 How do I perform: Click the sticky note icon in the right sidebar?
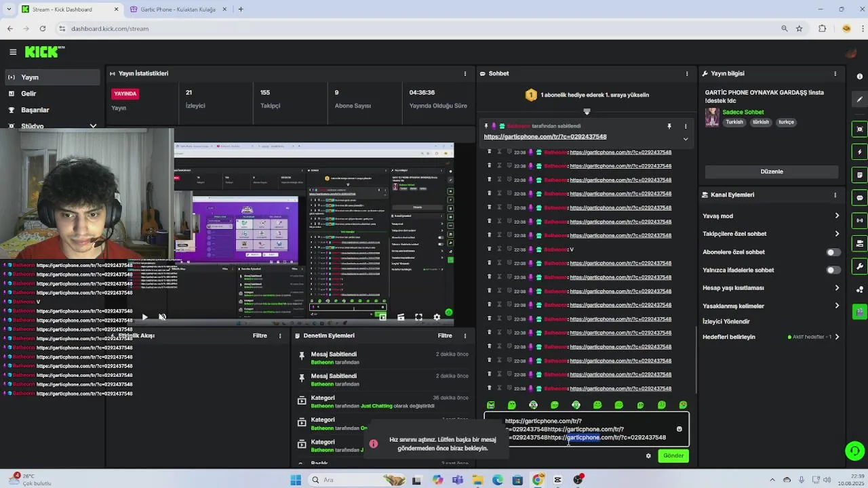pyautogui.click(x=860, y=175)
